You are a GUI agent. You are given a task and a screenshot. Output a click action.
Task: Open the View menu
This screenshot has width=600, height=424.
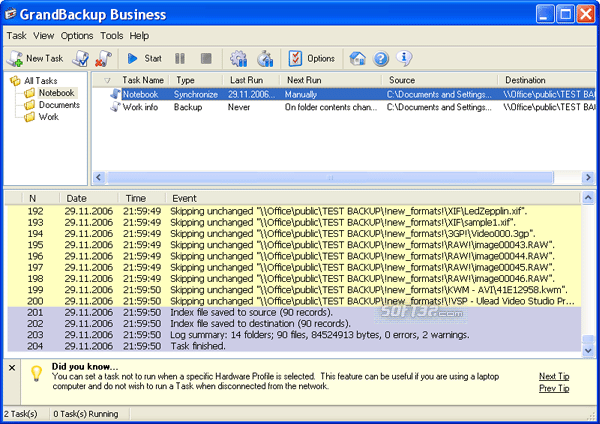43,36
